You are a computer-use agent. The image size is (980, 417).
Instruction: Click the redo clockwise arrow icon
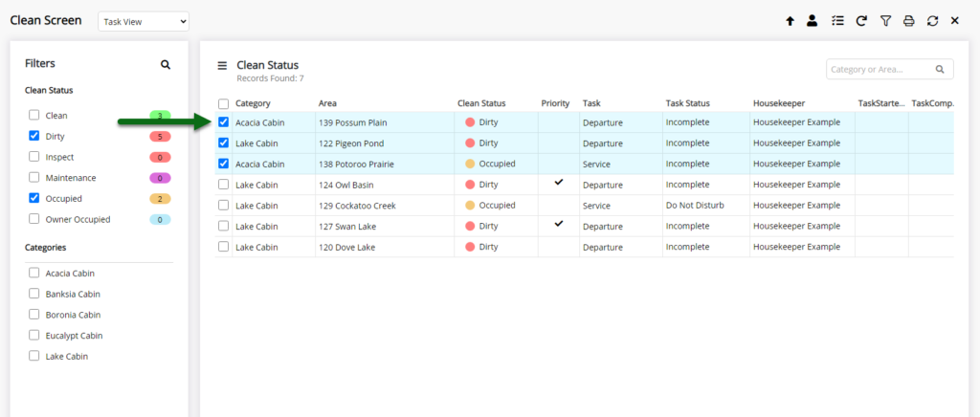click(x=861, y=21)
